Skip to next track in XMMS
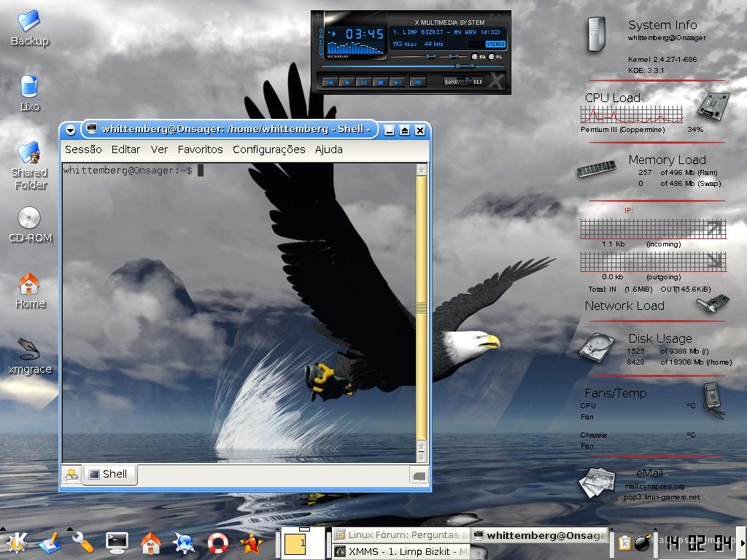 point(396,82)
